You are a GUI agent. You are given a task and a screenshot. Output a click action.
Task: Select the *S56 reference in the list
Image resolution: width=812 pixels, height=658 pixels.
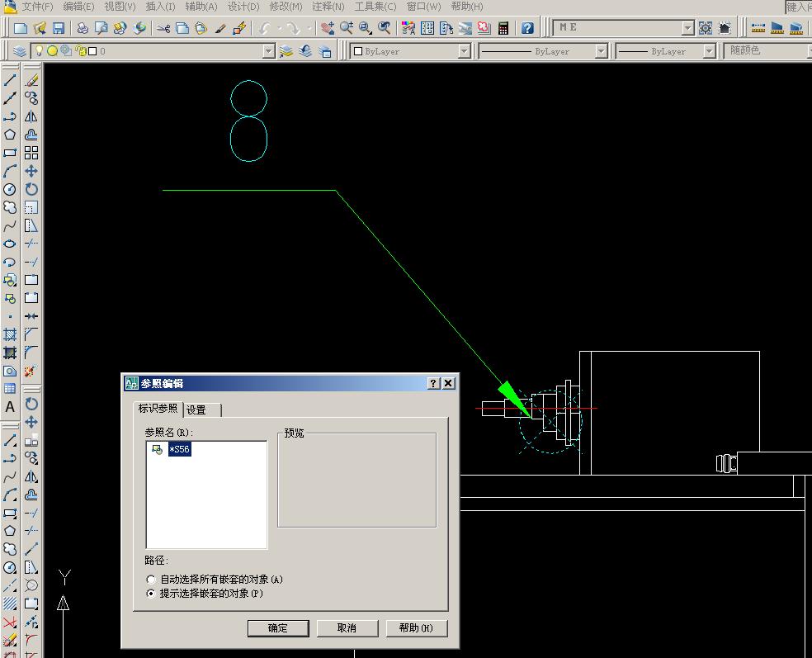(x=180, y=449)
